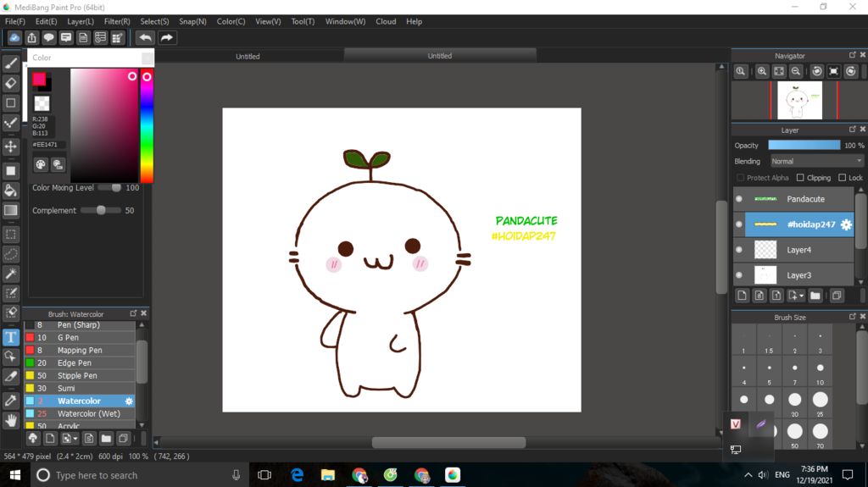
Task: Select the Gradient tool
Action: click(10, 210)
